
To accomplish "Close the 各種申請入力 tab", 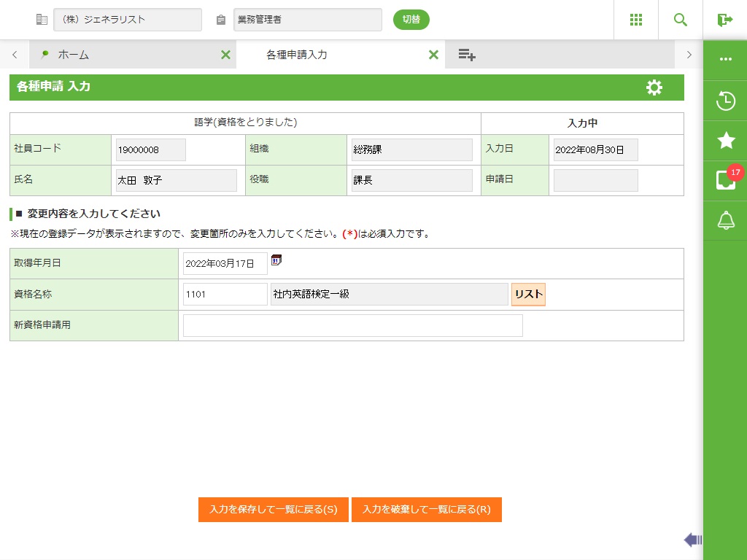I will [x=433, y=55].
